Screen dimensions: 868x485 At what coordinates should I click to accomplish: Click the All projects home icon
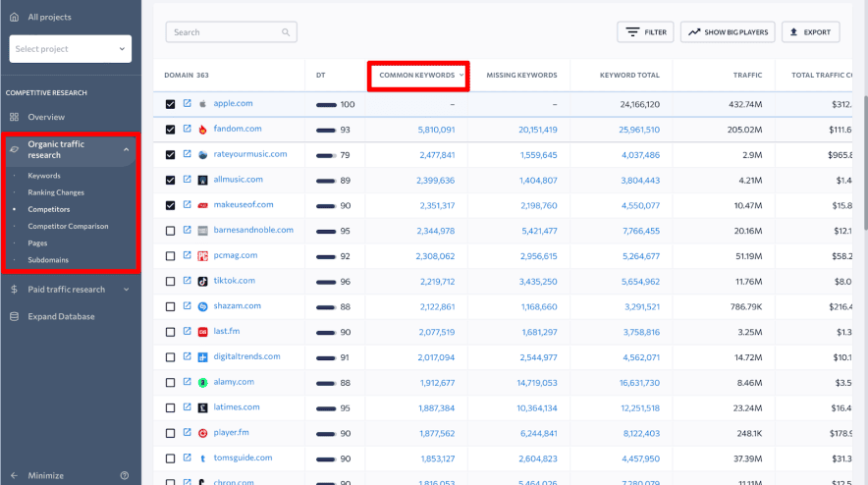pos(14,17)
